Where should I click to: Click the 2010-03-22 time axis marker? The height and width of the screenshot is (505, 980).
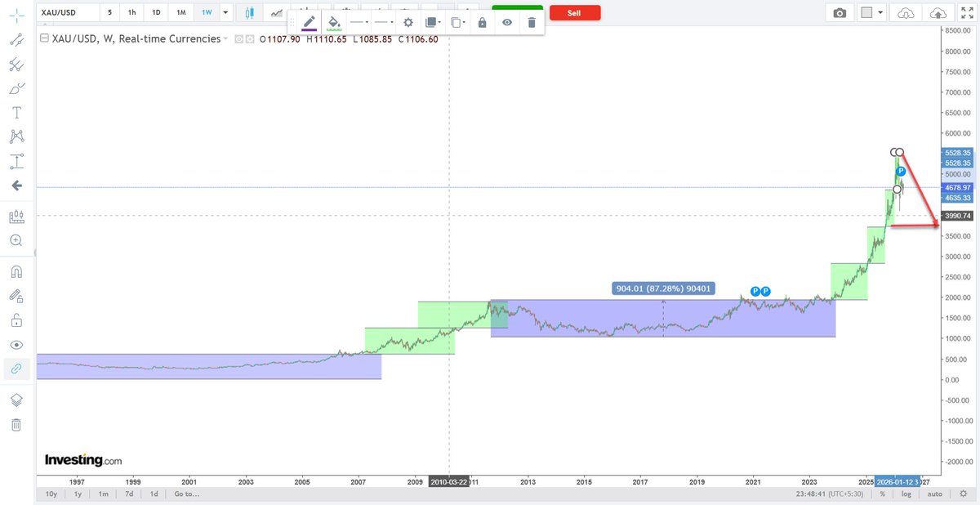[x=448, y=481]
